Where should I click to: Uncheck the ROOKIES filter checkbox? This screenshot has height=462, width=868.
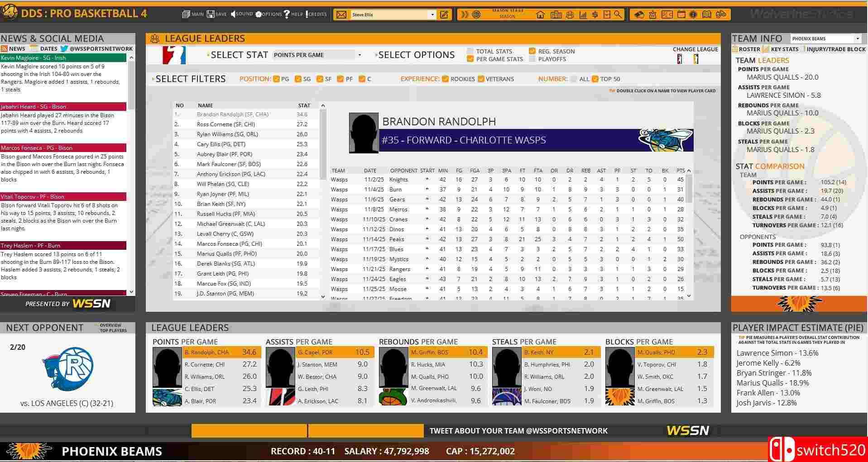coord(445,79)
